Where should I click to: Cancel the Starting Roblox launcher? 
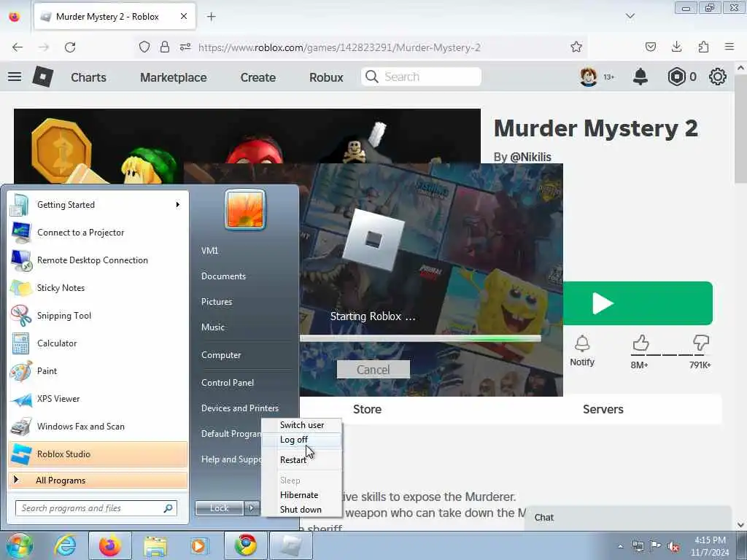point(373,370)
